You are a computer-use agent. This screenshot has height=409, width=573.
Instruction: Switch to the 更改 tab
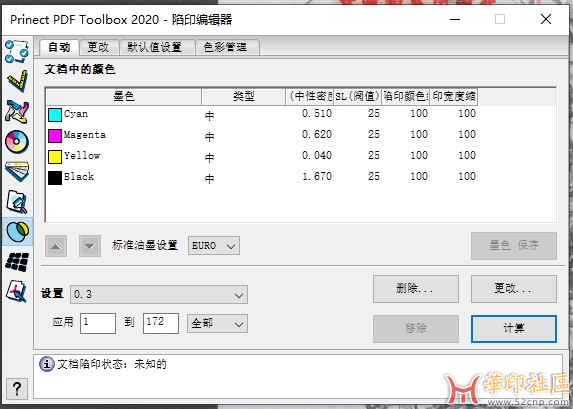pos(98,47)
